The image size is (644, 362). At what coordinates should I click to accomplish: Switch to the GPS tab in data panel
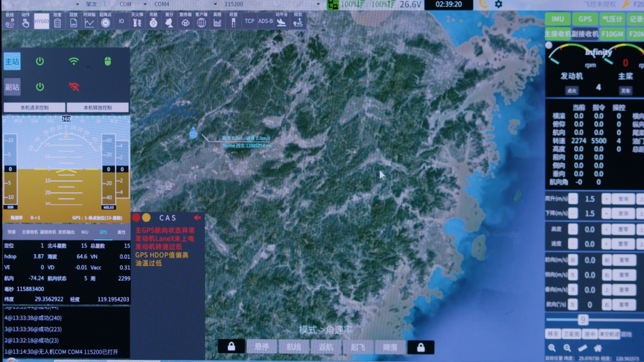tap(103, 233)
